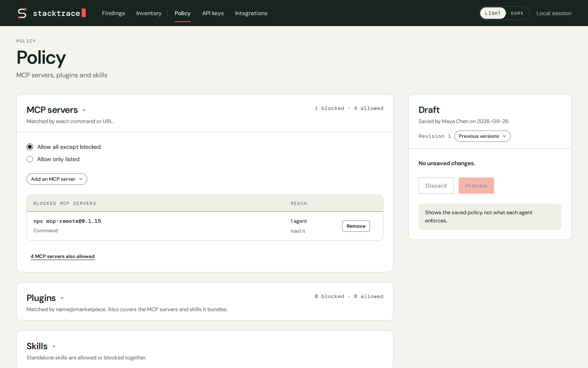The image size is (588, 368).
Task: Click the 1 agent reach value
Action: click(x=299, y=221)
